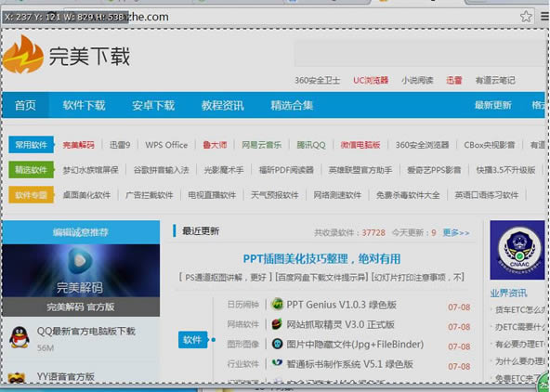Click the flame logo of 完美下载
This screenshot has height=392, width=550.
[23, 55]
